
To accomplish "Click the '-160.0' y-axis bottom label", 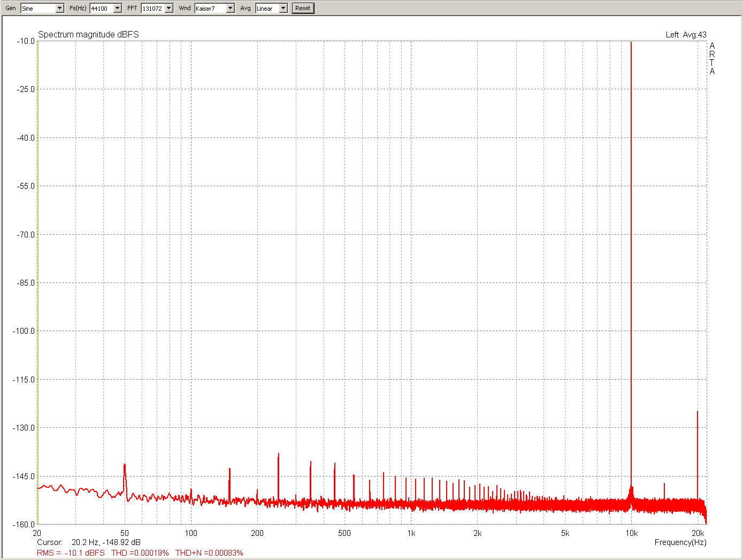I will tap(24, 525).
